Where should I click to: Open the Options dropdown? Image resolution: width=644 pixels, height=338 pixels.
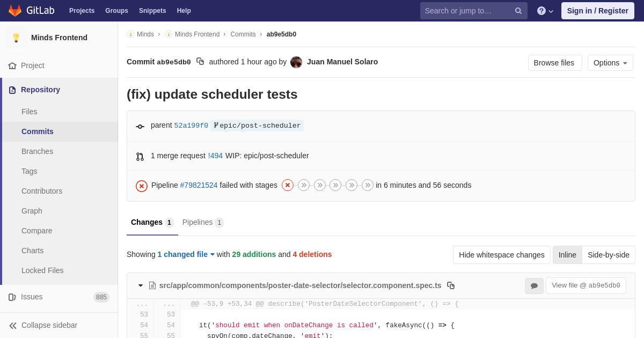(610, 63)
